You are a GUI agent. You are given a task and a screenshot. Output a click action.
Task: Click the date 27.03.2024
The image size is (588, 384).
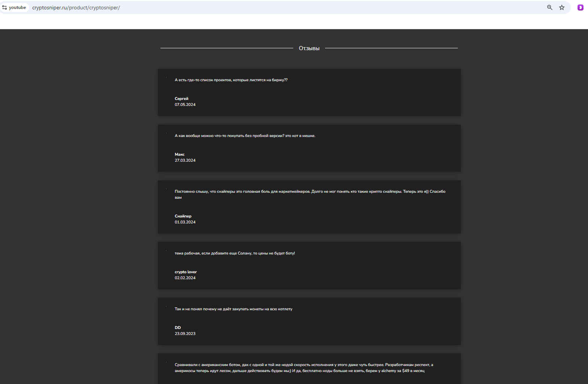coord(185,161)
